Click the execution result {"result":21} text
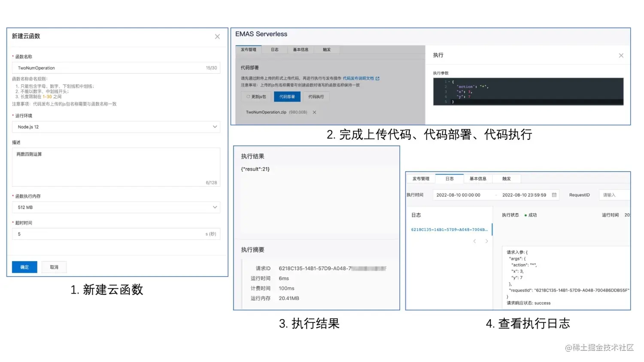 pyautogui.click(x=255, y=169)
